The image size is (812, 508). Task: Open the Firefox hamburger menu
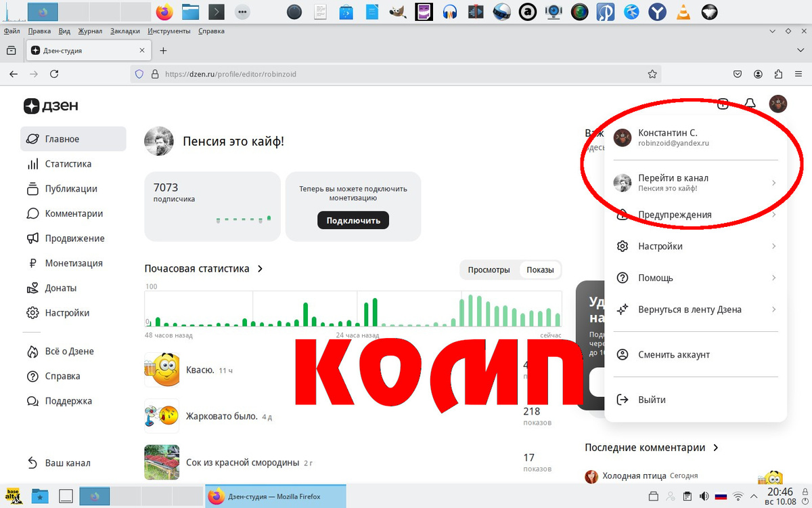tap(799, 75)
